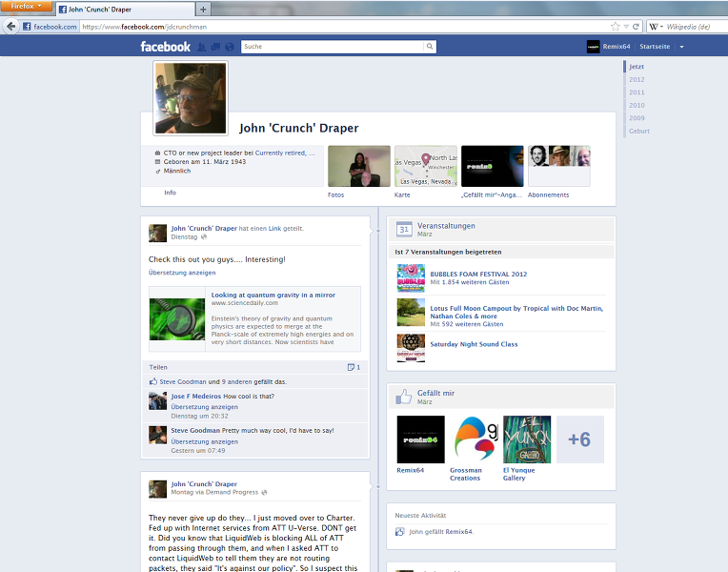Click into the Suche search field
The height and width of the screenshot is (572, 728).
[332, 47]
